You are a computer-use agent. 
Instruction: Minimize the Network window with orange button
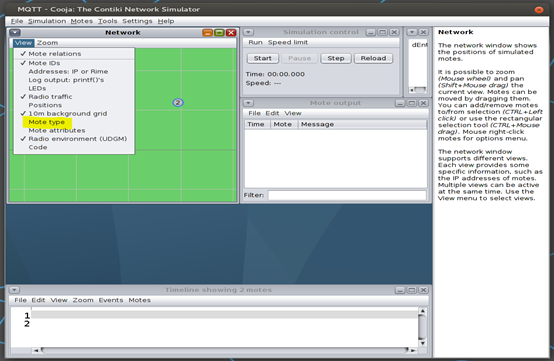(208, 32)
